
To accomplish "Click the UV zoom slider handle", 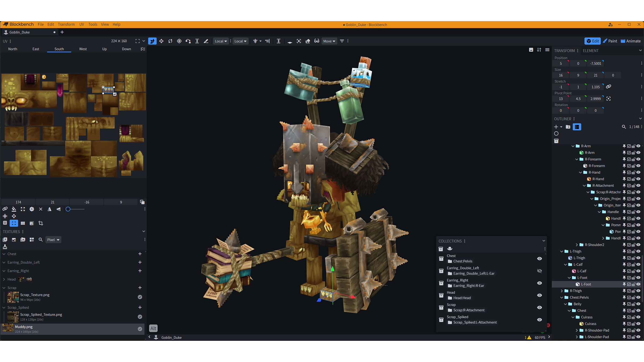I will click(x=68, y=209).
